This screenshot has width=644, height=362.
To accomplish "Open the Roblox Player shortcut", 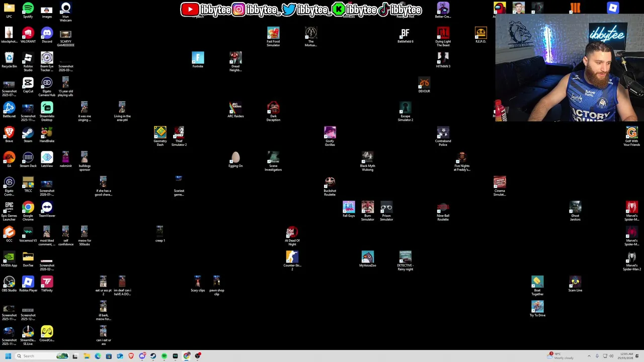I will pyautogui.click(x=28, y=284).
